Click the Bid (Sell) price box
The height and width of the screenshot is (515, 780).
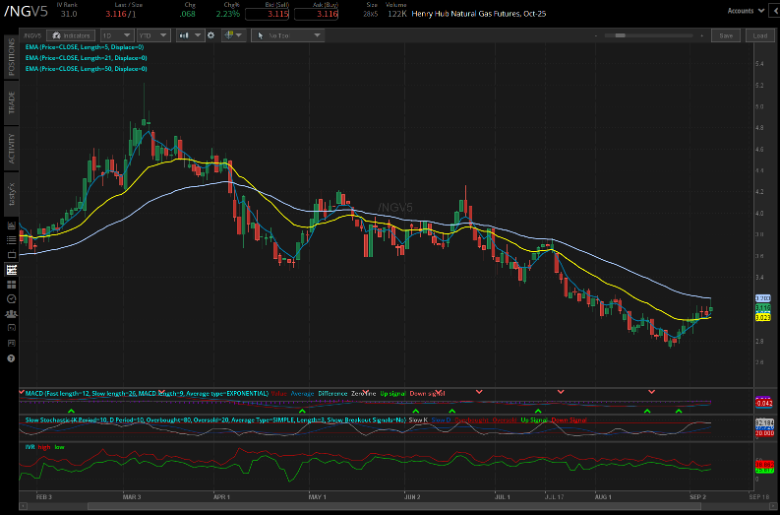pos(266,15)
